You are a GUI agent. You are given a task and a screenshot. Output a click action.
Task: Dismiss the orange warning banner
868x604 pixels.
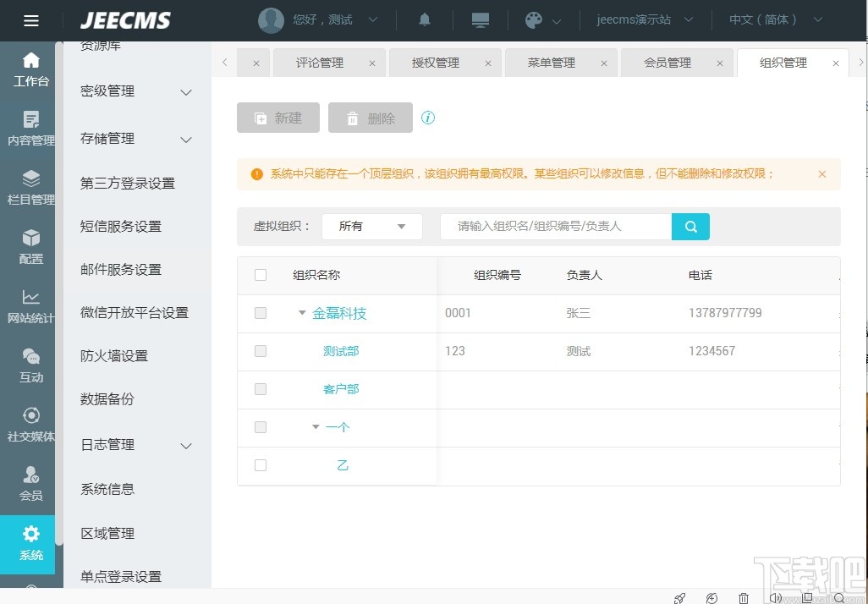(x=821, y=173)
